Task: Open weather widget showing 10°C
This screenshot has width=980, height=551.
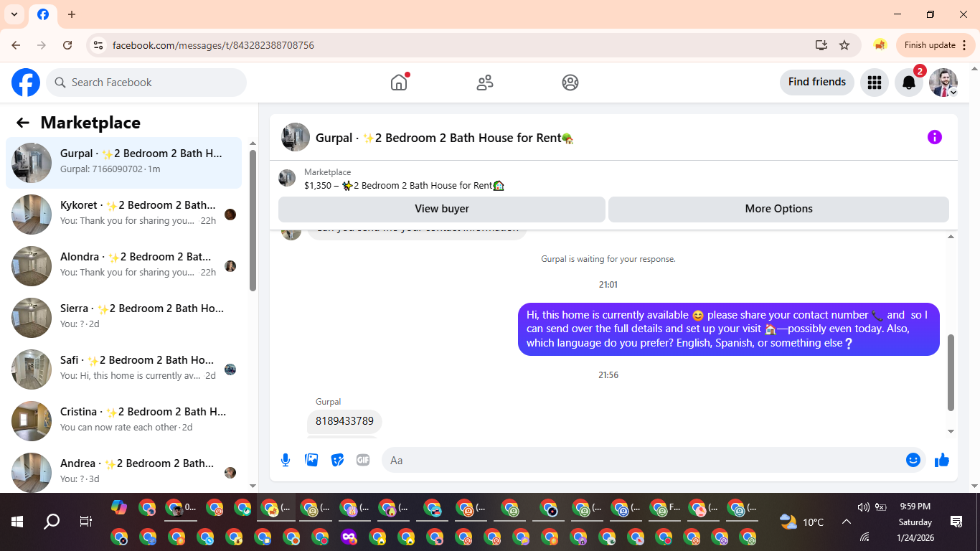Action: 802,522
